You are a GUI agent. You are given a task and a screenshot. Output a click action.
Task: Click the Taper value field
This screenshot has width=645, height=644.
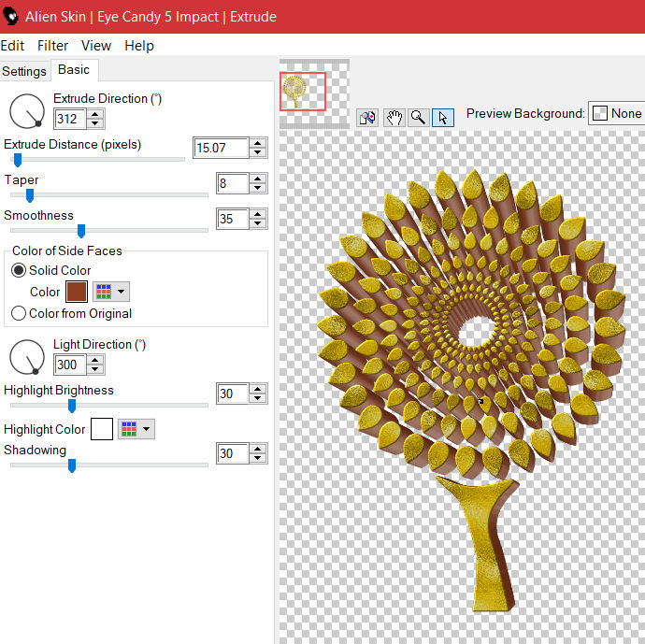tap(233, 183)
